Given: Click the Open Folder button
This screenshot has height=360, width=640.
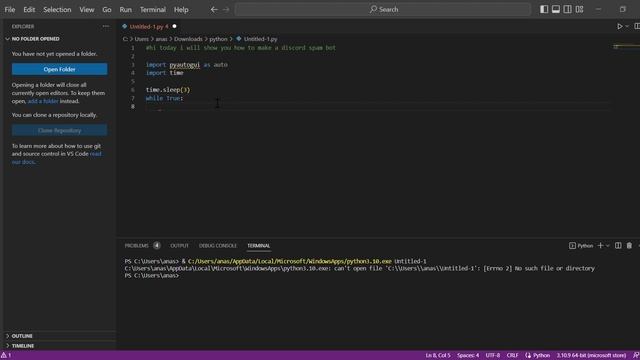Looking at the screenshot, I should click(x=60, y=69).
